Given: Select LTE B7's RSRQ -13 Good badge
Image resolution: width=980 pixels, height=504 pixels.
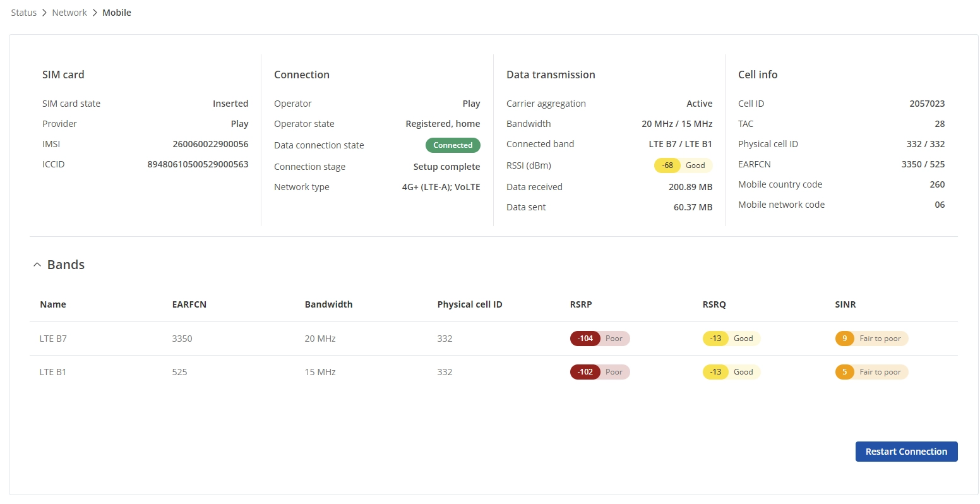Looking at the screenshot, I should coord(731,339).
